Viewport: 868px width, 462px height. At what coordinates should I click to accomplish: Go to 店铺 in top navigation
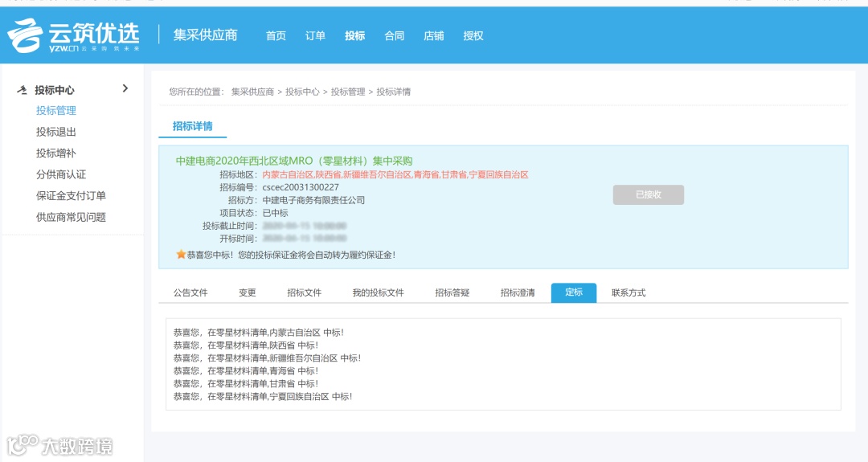point(433,36)
